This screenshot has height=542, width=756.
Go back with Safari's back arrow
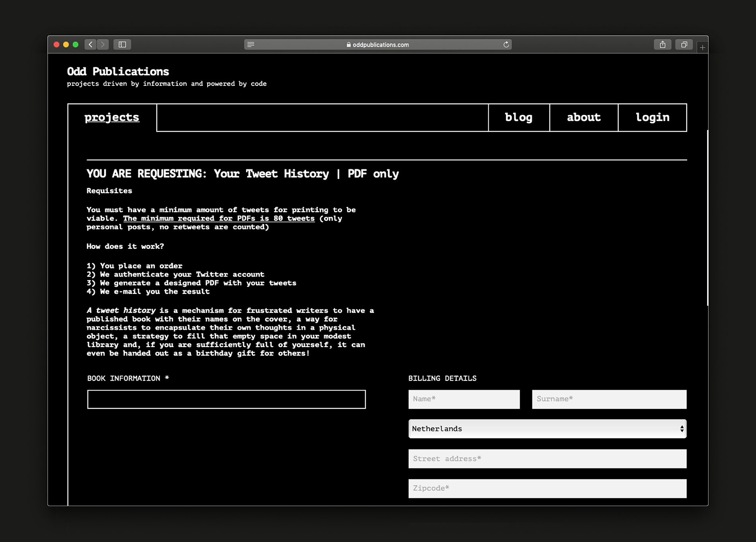click(x=91, y=45)
